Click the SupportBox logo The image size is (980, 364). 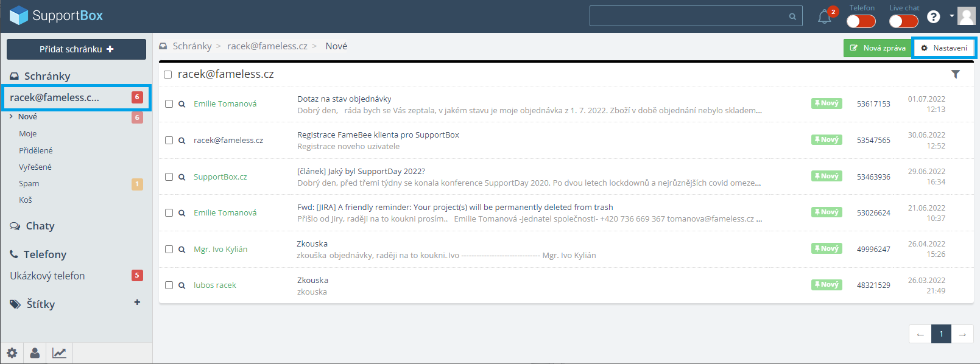[x=56, y=15]
